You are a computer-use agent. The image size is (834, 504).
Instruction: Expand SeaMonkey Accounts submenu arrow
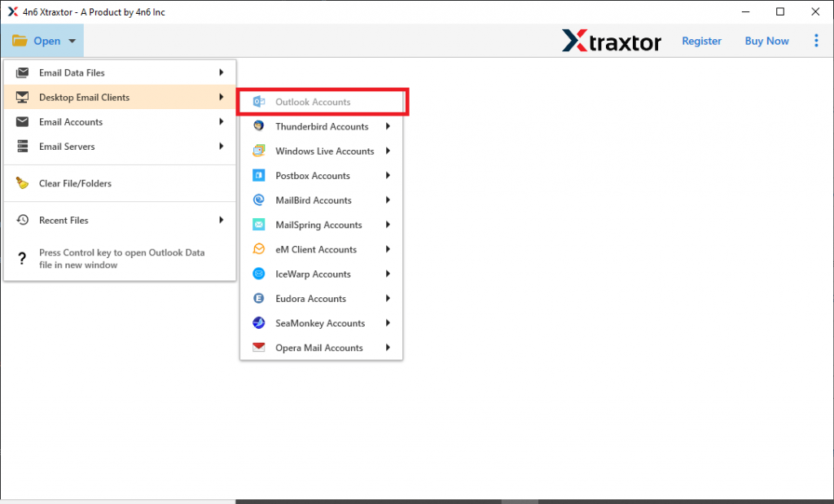(388, 323)
